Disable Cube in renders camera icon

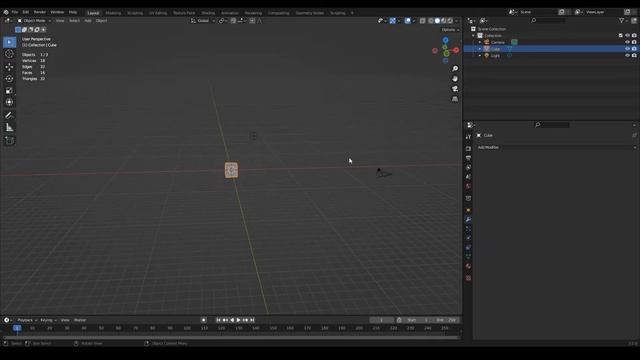634,49
